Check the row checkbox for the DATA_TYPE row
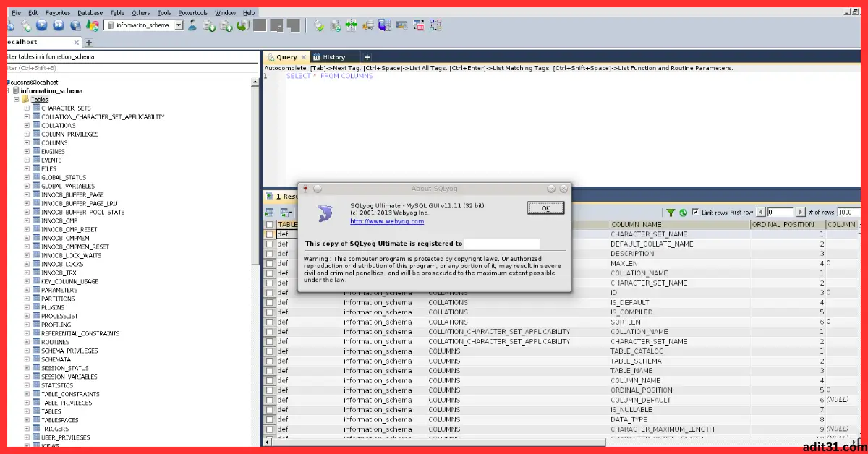Image resolution: width=868 pixels, height=454 pixels. pyautogui.click(x=270, y=419)
